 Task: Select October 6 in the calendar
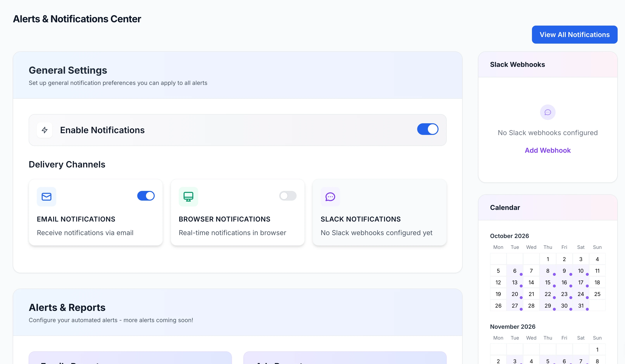(x=515, y=271)
